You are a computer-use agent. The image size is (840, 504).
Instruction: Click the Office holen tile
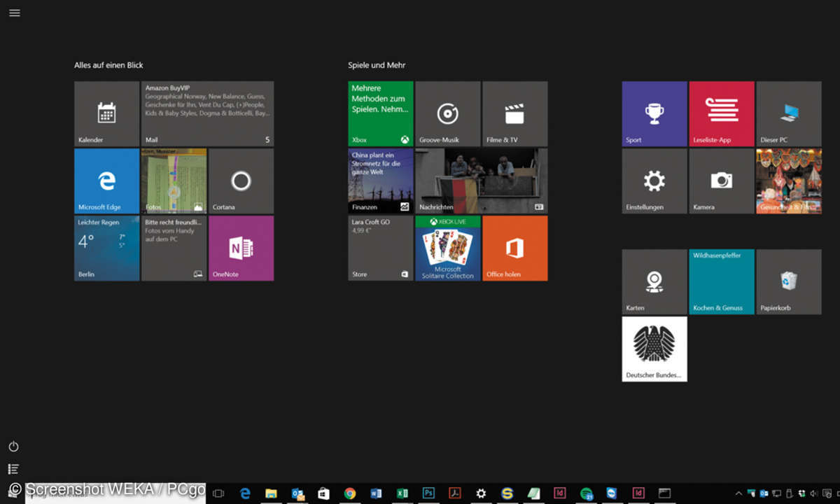pyautogui.click(x=515, y=248)
